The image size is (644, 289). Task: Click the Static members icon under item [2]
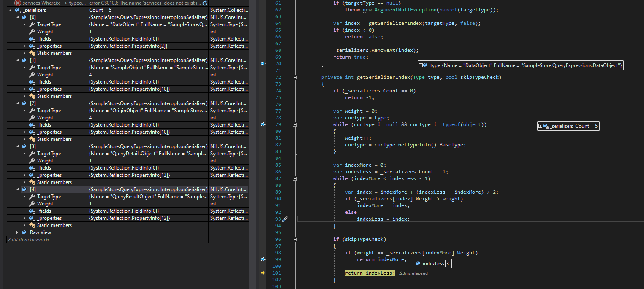(32, 139)
